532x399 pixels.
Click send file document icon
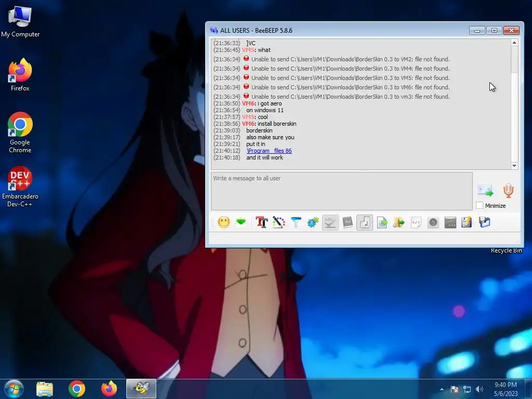[x=382, y=222]
